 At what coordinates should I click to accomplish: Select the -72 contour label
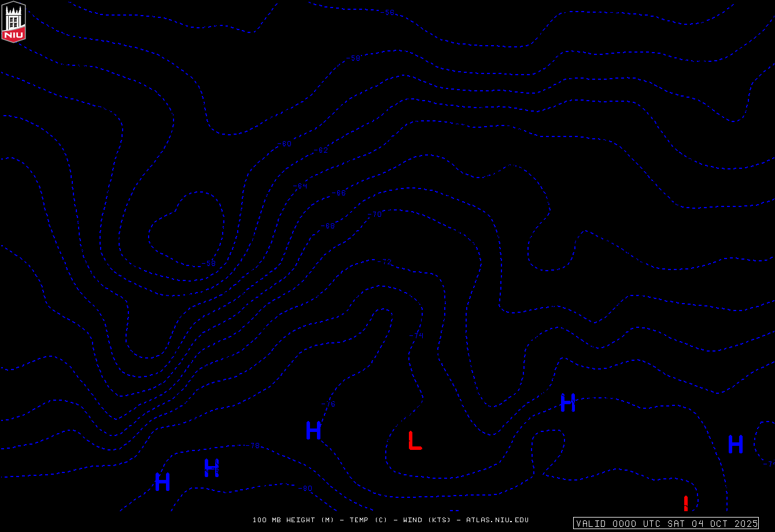pyautogui.click(x=386, y=263)
